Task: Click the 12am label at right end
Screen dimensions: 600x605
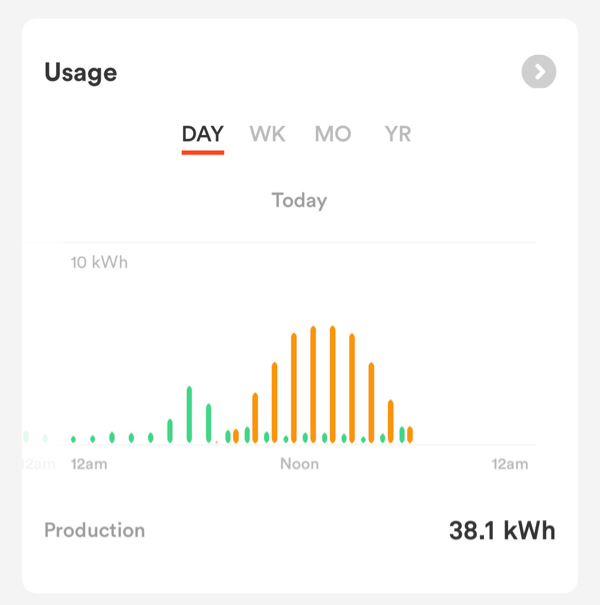Action: click(x=508, y=464)
